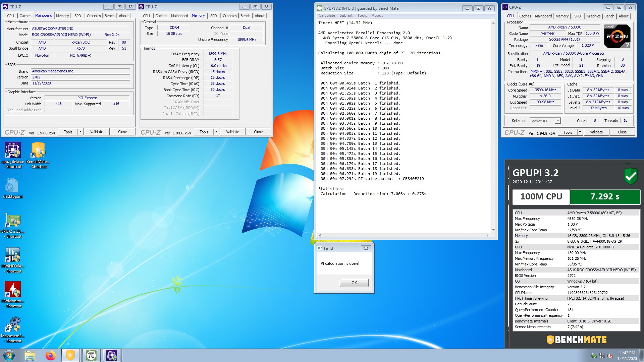Click Name field AMD Ryzen 7 5800X

tap(565, 27)
